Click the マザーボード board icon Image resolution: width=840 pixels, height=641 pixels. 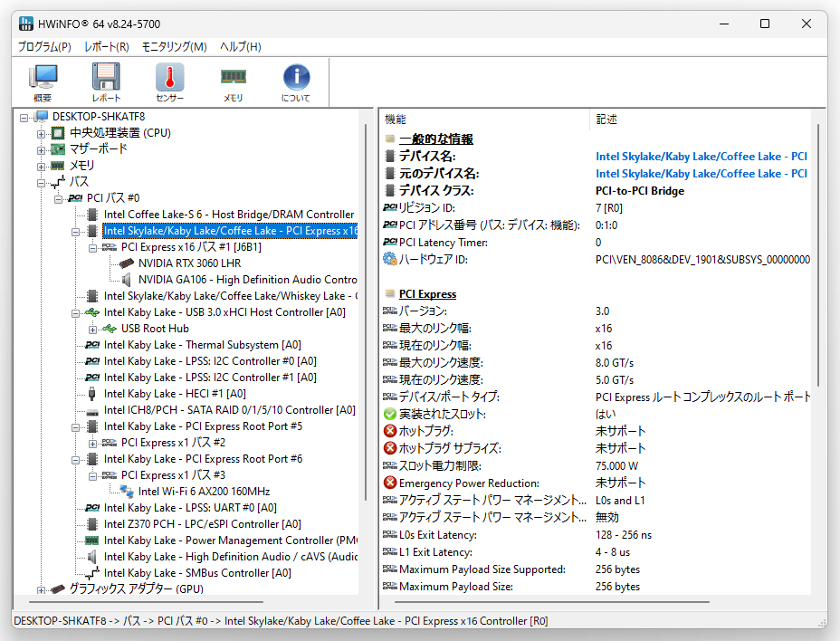[x=58, y=149]
